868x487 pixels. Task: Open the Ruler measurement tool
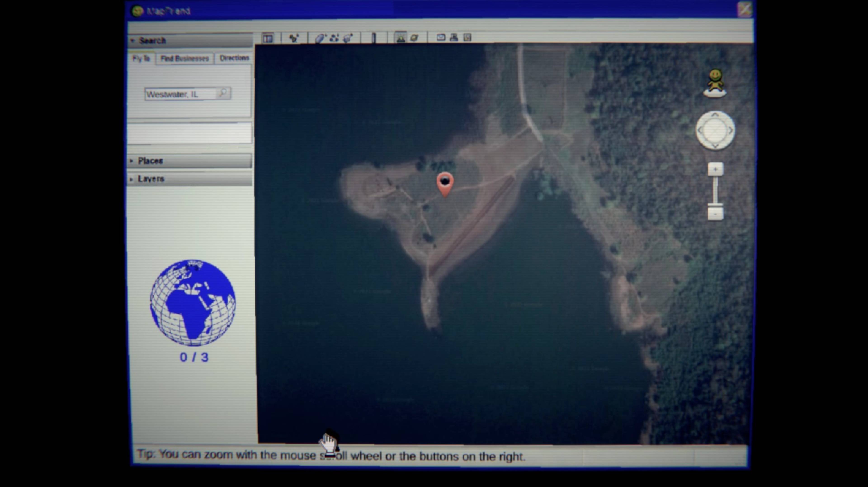pyautogui.click(x=374, y=38)
